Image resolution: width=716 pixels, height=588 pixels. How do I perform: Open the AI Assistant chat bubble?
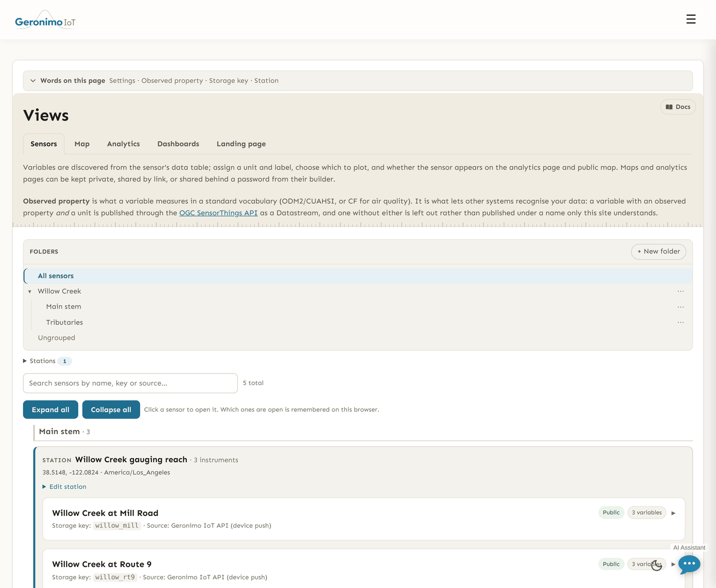click(689, 564)
